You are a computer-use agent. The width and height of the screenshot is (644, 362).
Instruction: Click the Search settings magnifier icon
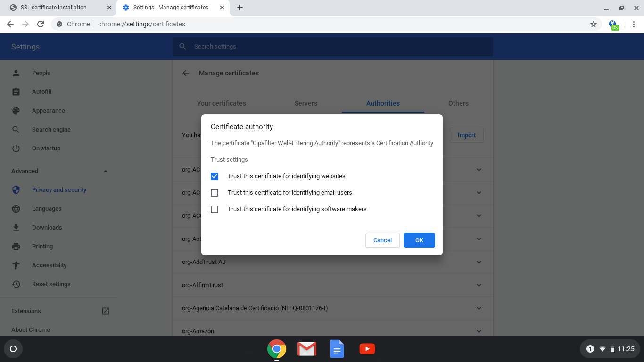(182, 47)
